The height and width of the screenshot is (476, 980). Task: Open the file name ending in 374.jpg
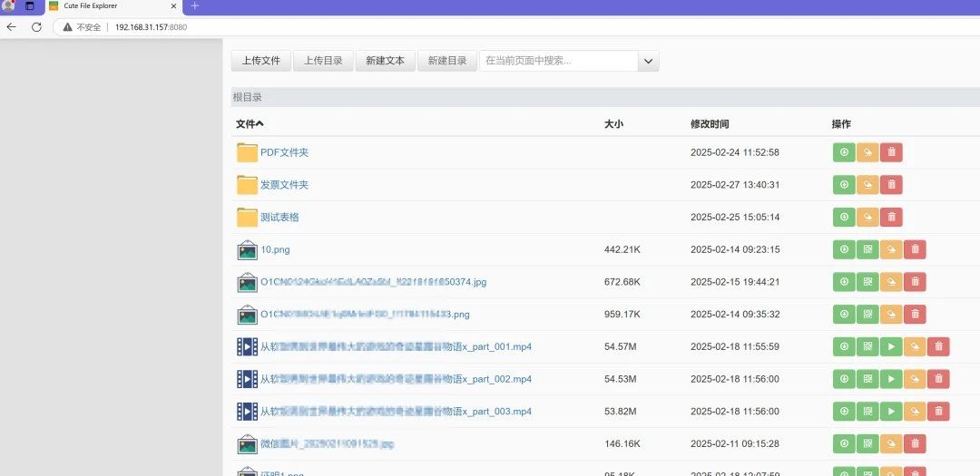(x=373, y=282)
